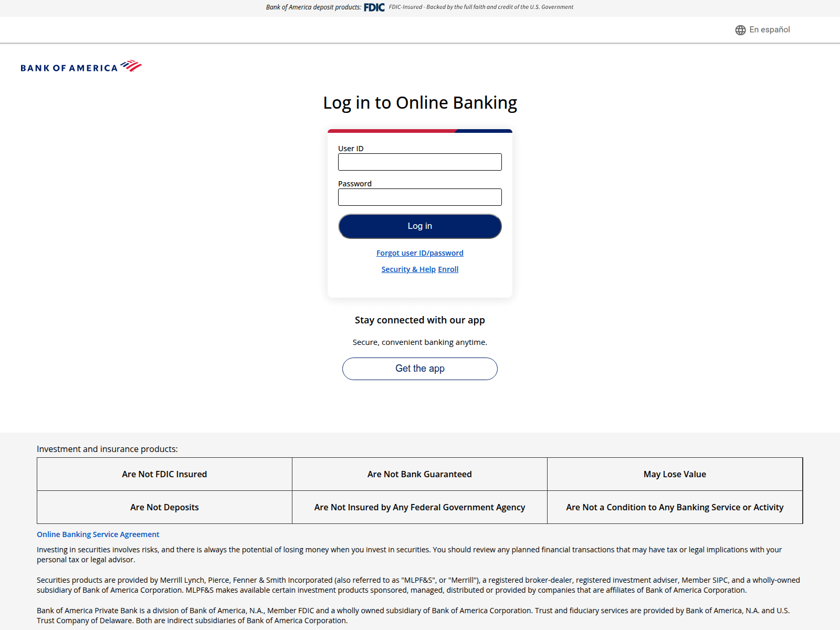This screenshot has height=630, width=840.
Task: Click the FDIC logo in top banner
Action: click(374, 7)
